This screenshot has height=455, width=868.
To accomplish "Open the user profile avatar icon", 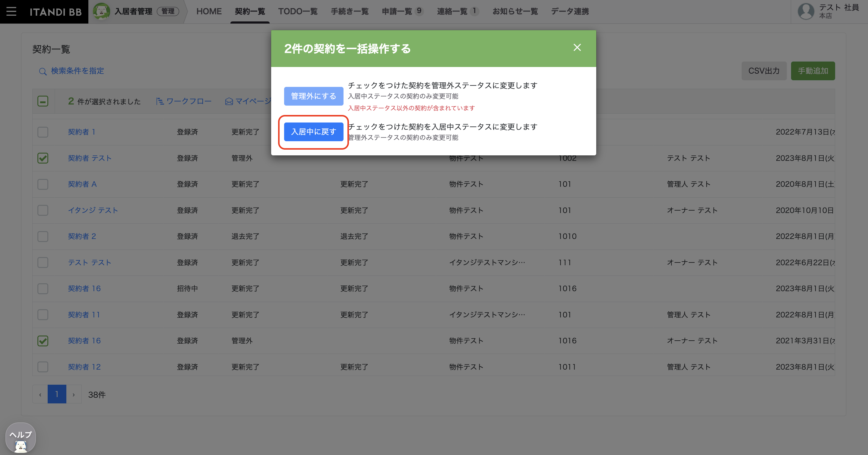I will [806, 11].
